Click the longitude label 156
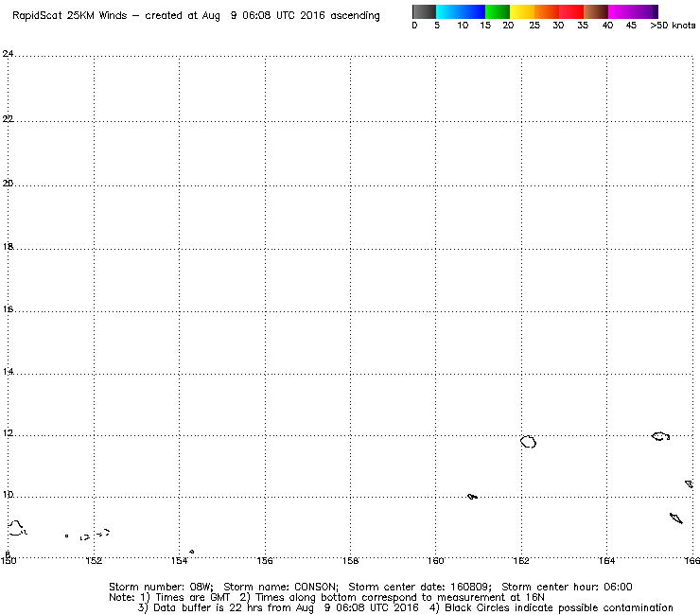Viewport: 700px width, 615px height. click(x=265, y=561)
